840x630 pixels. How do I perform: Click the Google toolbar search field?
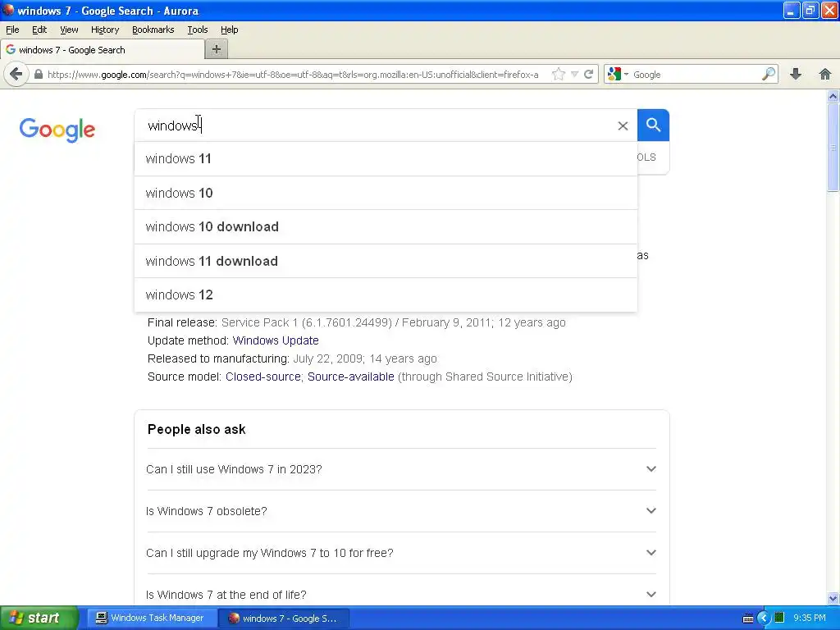[x=696, y=75]
